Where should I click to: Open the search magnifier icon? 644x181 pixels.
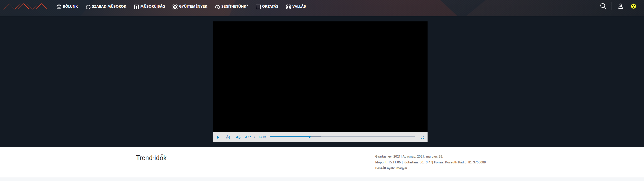tap(603, 6)
